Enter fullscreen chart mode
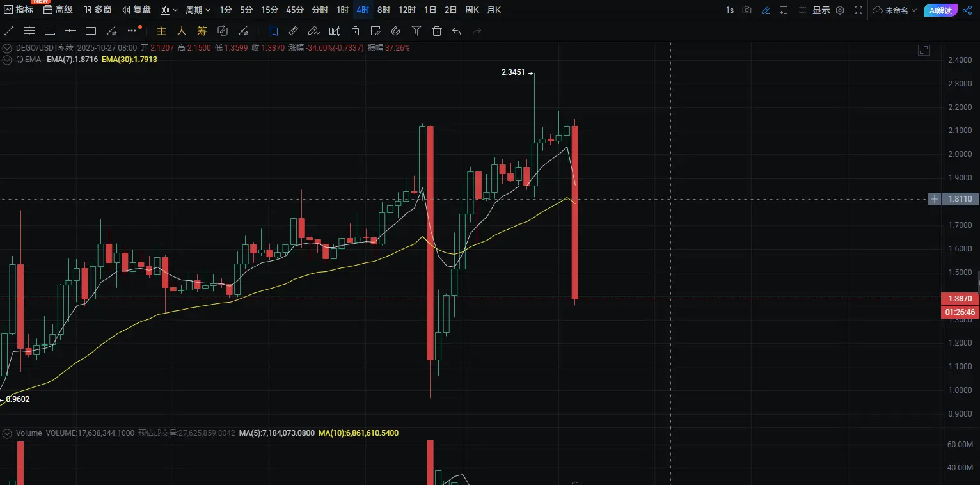 [859, 10]
